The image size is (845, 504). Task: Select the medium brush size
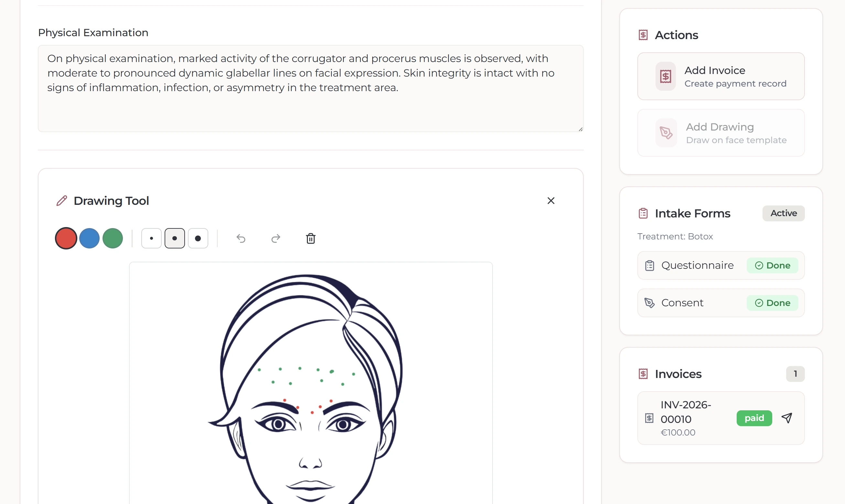pyautogui.click(x=175, y=238)
